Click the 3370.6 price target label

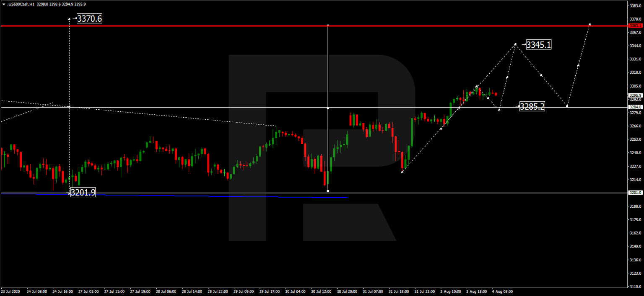click(89, 18)
